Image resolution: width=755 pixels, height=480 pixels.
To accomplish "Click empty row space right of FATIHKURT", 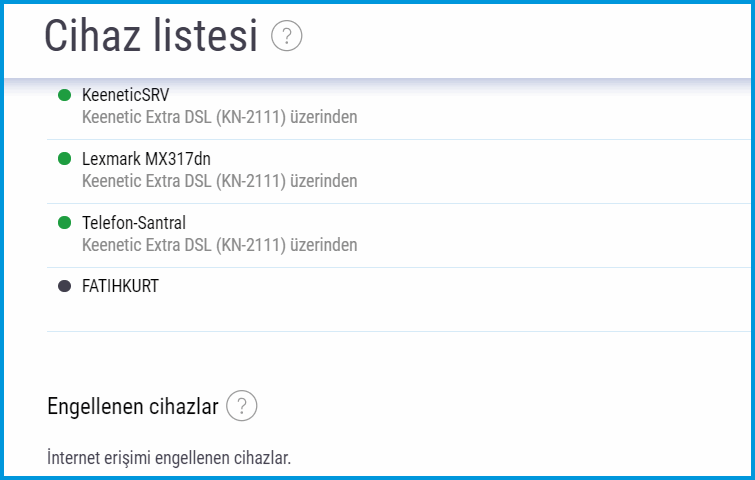I will 450,287.
